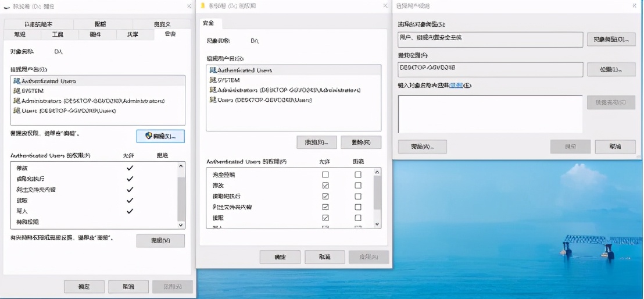Toggle Allow checkbox for List folder contents row
The height and width of the screenshot is (299, 644).
point(325,207)
